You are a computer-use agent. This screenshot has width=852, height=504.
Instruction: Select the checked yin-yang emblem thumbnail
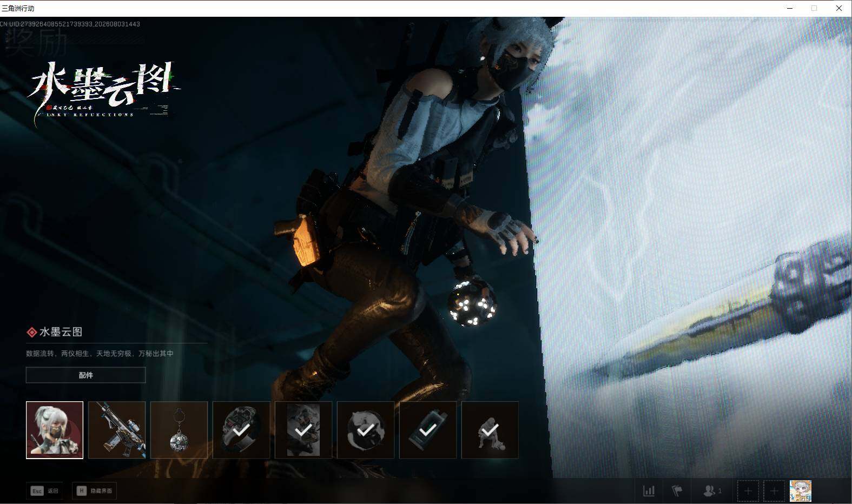366,430
